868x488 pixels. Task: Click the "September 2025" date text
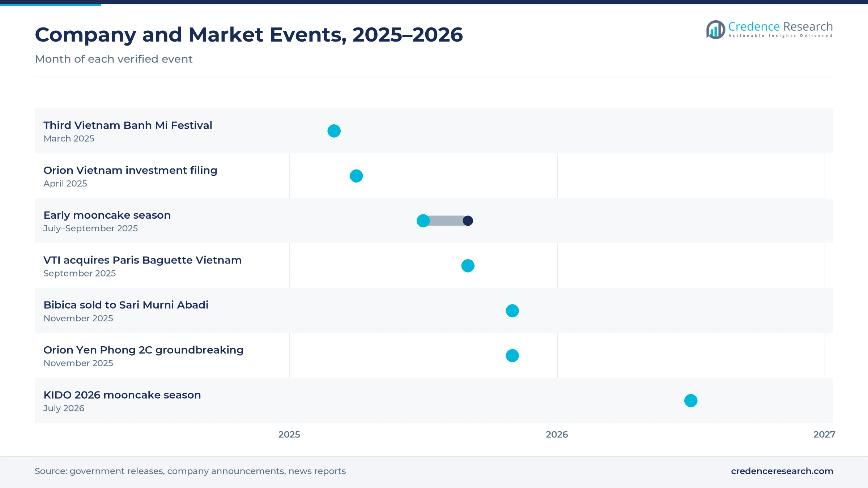80,273
